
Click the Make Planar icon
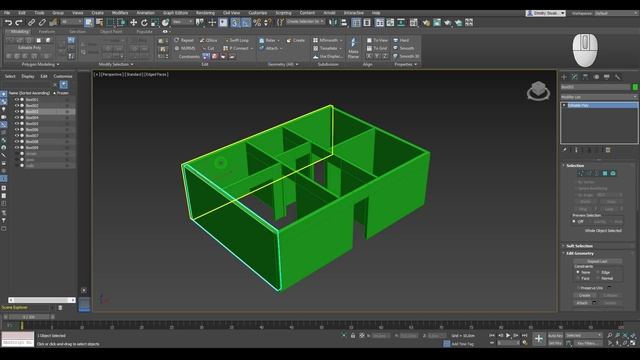[x=353, y=48]
